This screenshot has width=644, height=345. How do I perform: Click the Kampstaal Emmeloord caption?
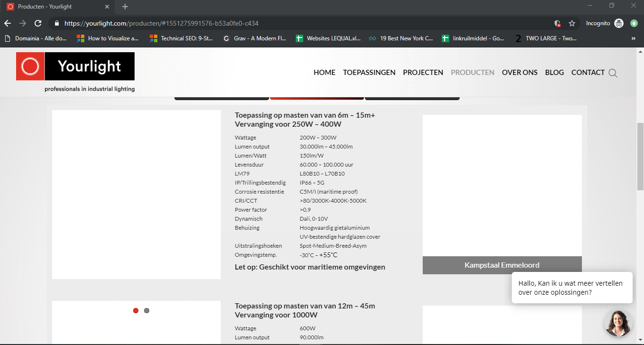[502, 265]
